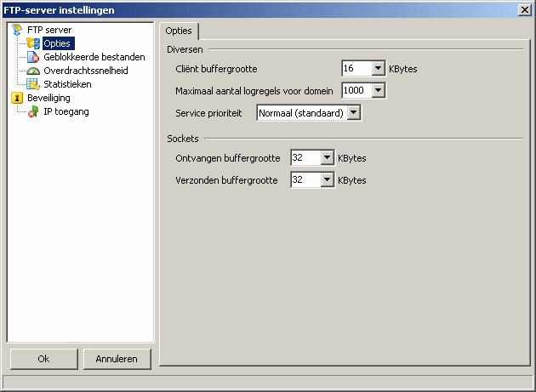
Task: Click the Sockets section heading
Action: pyautogui.click(x=183, y=139)
